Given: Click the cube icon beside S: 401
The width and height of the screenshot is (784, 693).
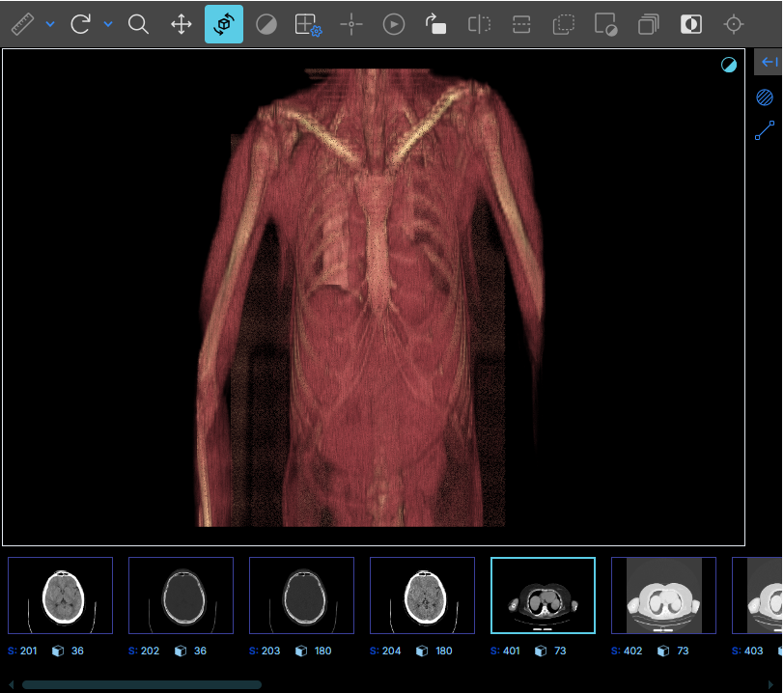Looking at the screenshot, I should pyautogui.click(x=541, y=651).
